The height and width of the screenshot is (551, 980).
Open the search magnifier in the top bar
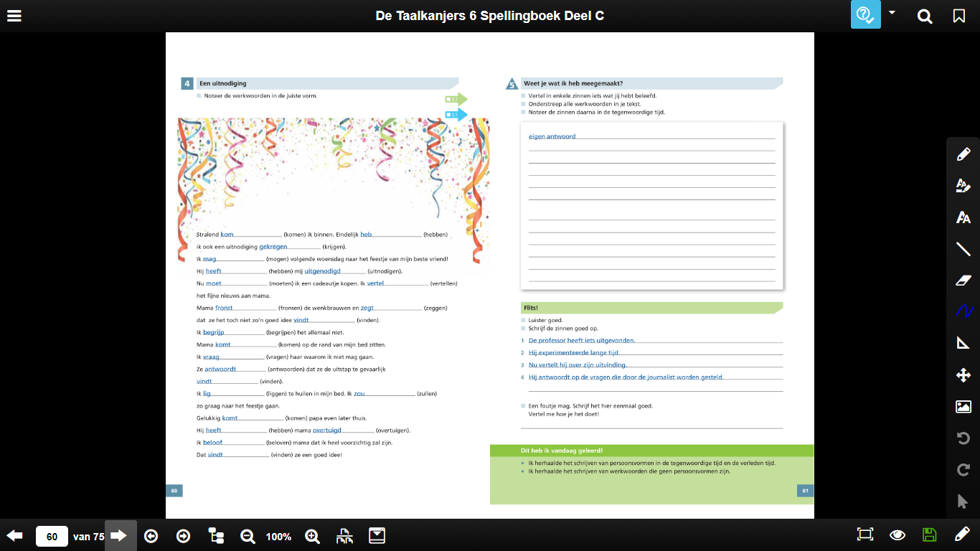click(x=925, y=16)
